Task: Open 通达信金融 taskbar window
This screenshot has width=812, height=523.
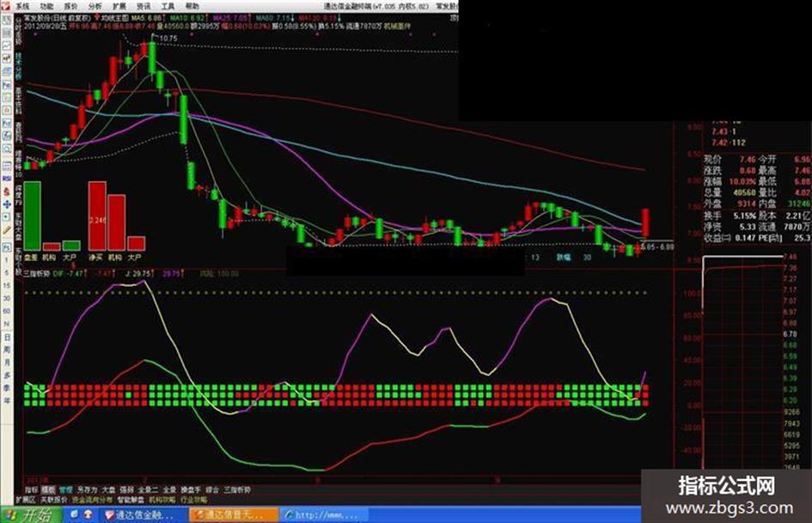Action: coord(144,514)
